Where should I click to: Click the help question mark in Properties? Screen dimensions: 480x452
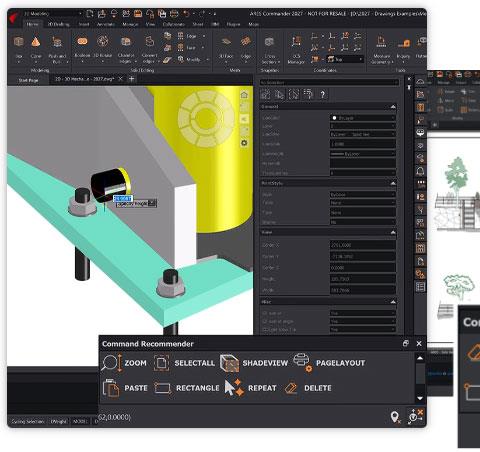click(322, 95)
